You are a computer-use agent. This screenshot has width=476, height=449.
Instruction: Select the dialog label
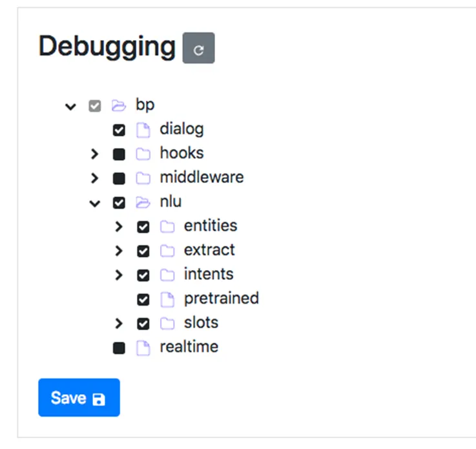(182, 129)
